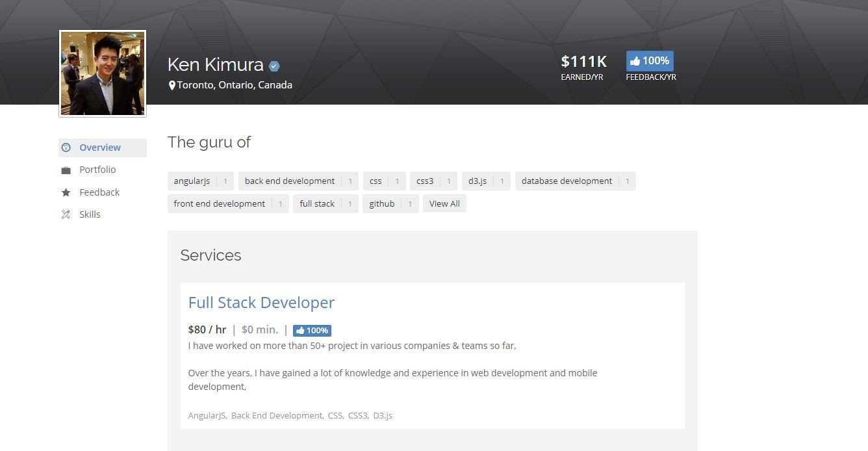Viewport: 868px width, 451px height.
Task: Click the Ken Kimura name heading
Action: click(x=216, y=65)
